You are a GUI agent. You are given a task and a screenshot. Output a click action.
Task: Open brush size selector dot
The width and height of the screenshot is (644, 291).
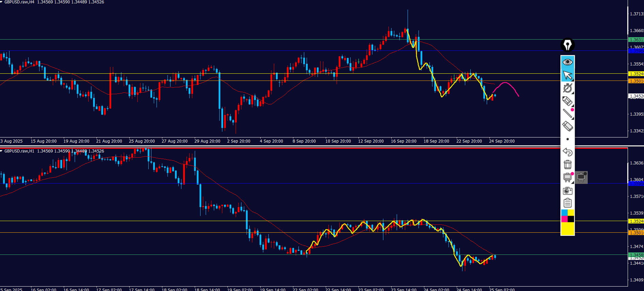(568, 139)
